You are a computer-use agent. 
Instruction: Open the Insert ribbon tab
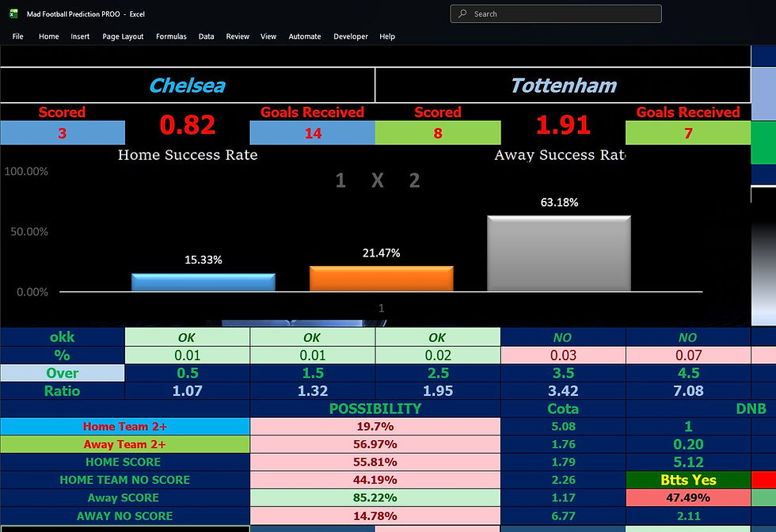coord(80,36)
